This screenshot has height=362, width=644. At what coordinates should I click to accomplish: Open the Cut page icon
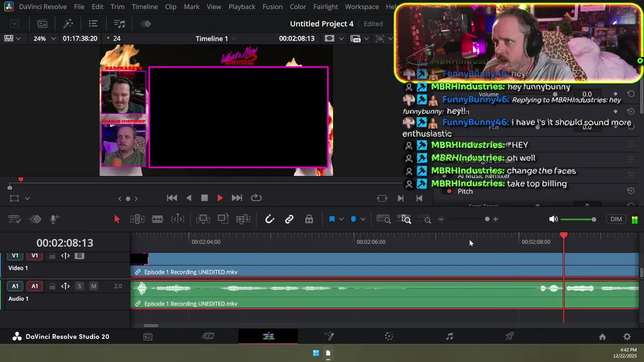coord(208,336)
